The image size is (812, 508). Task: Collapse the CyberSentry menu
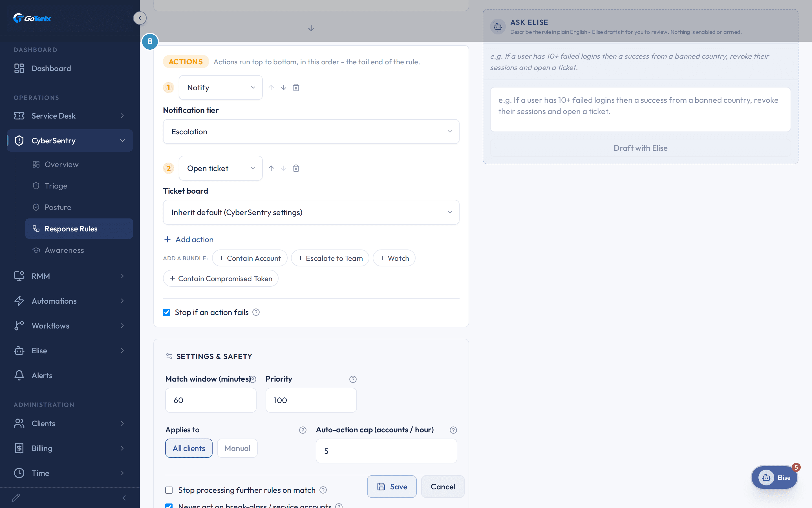(70, 141)
